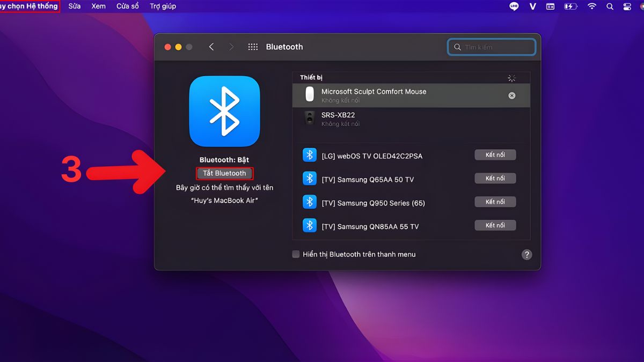This screenshot has height=362, width=644.
Task: Remove Microsoft Sculpt Comfort Mouse via its X
Action: [x=511, y=95]
